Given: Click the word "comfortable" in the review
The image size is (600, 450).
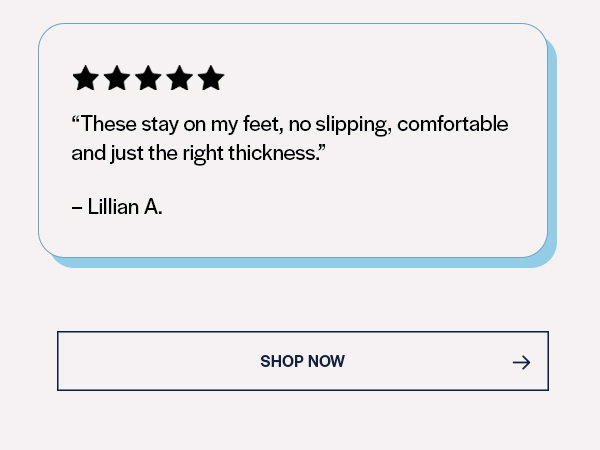Looking at the screenshot, I should 453,124.
